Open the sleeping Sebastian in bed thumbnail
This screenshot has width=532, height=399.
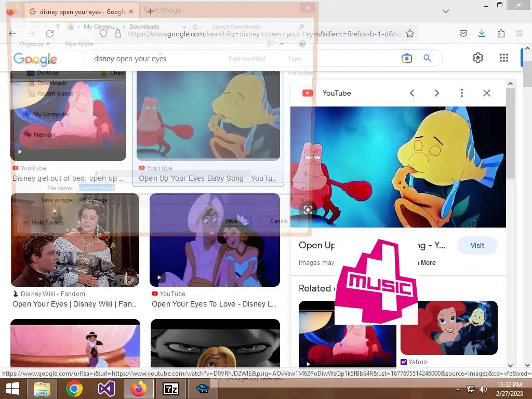point(68,116)
